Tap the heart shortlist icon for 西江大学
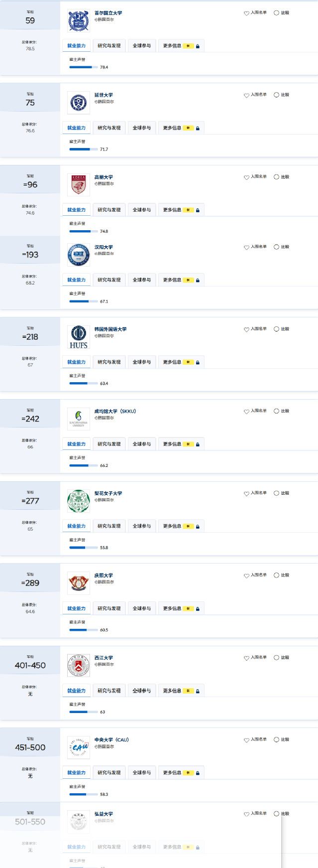The height and width of the screenshot is (868, 318). [246, 658]
